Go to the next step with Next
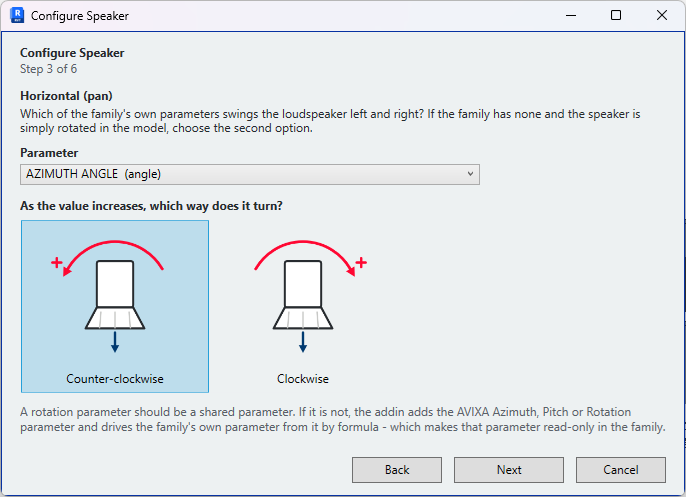The width and height of the screenshot is (686, 497). point(509,470)
